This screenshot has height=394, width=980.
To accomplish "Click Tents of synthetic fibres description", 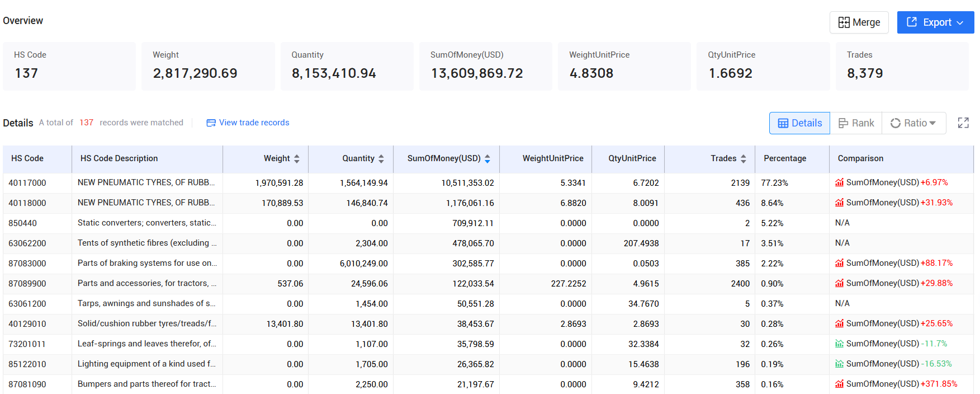I will point(147,243).
